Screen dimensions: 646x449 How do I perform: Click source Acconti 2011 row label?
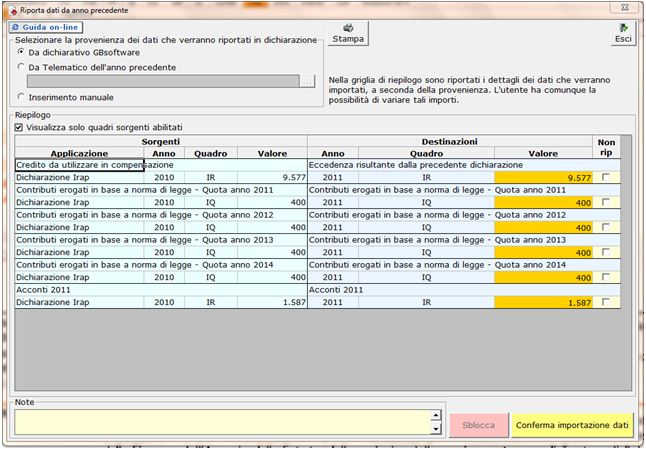(x=161, y=290)
